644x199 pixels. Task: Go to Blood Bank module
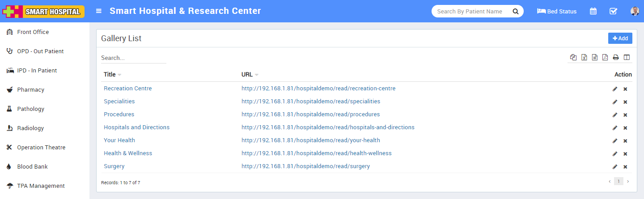(32, 167)
